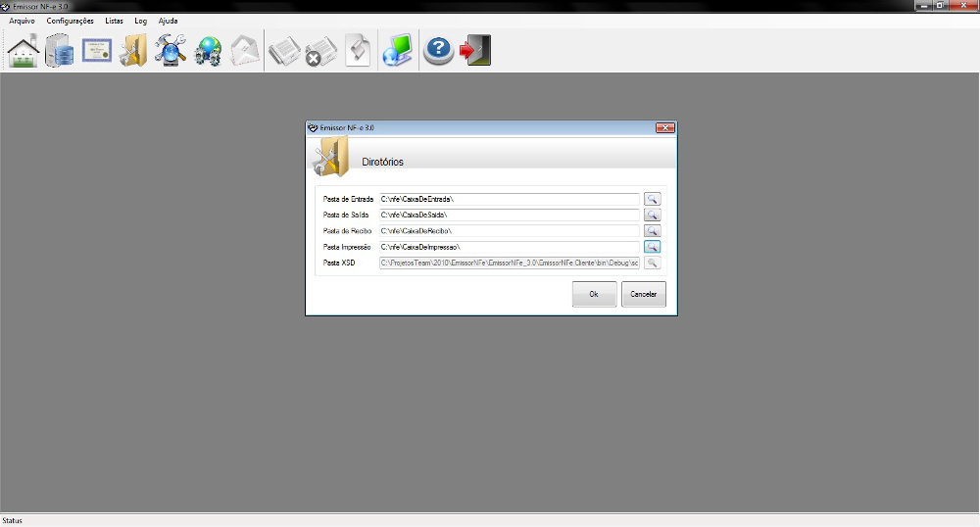Close the Diretórios dialog window

(665, 127)
